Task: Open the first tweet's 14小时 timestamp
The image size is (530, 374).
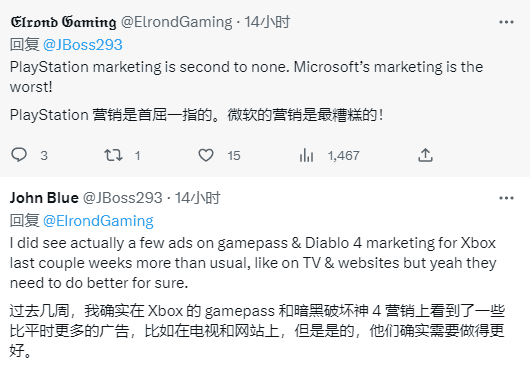Action: [x=267, y=22]
